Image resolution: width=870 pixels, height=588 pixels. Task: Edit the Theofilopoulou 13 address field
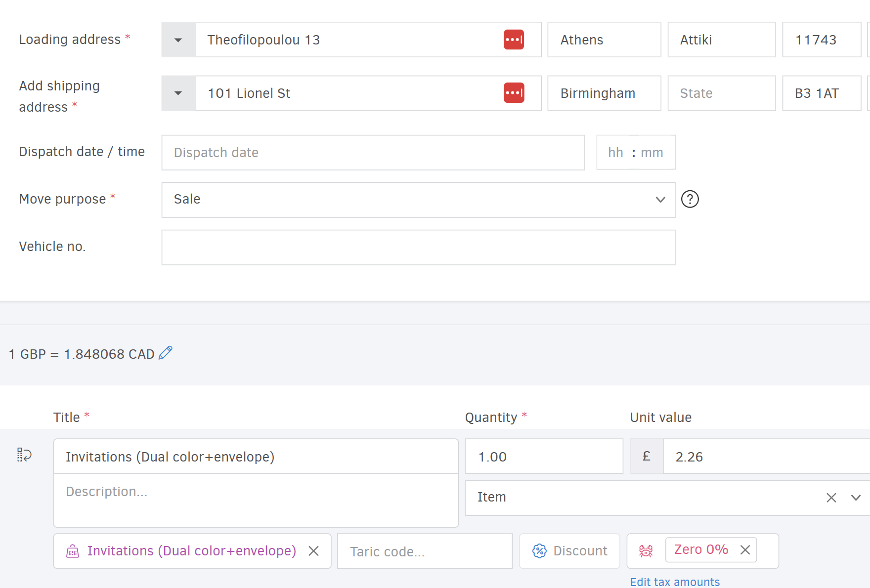pos(368,40)
